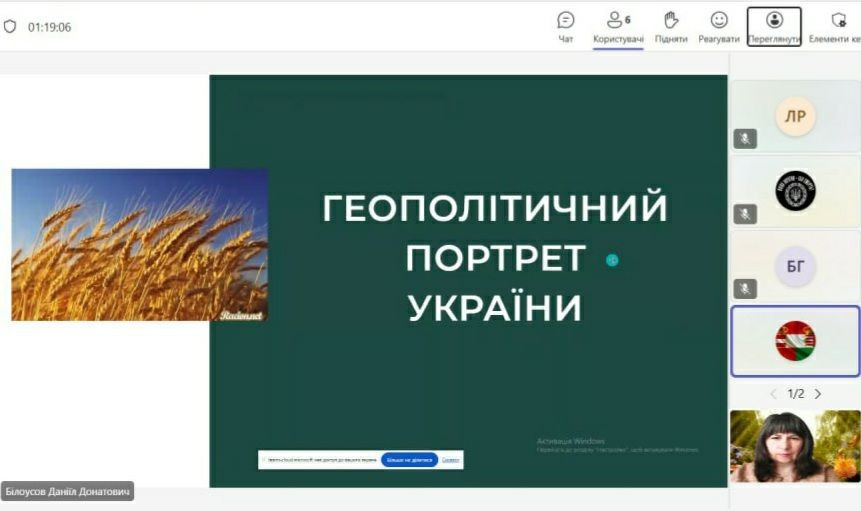Click the blue button in the screen-sharing notification bar
The width and height of the screenshot is (861, 511).
409,460
